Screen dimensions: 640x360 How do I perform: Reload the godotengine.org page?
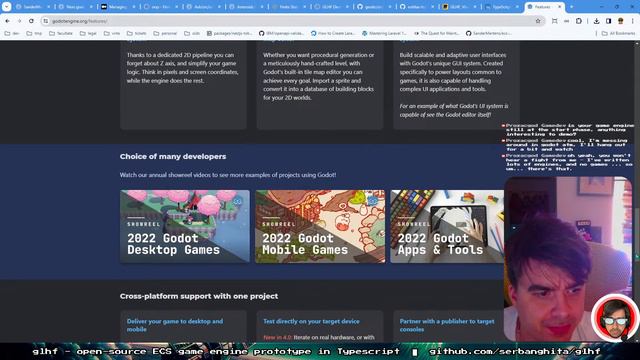31,21
